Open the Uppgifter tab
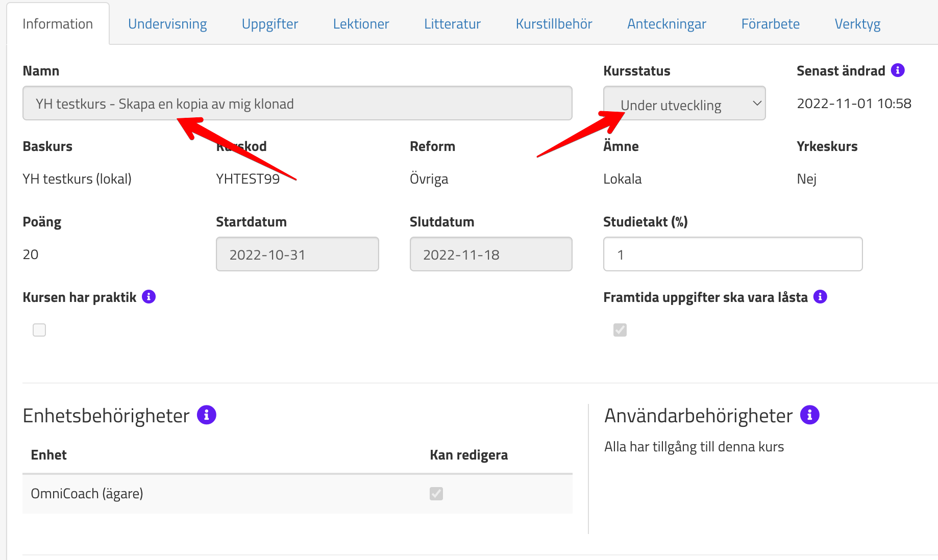 [x=269, y=24]
